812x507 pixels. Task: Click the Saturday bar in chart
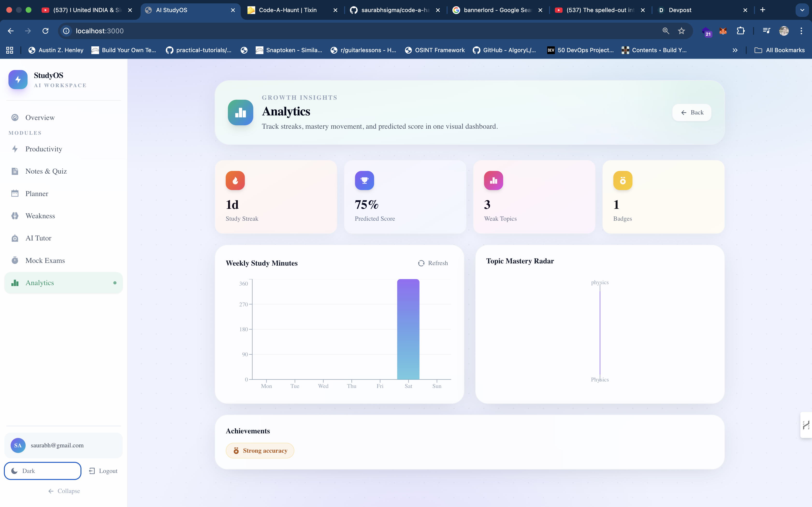[408, 329]
